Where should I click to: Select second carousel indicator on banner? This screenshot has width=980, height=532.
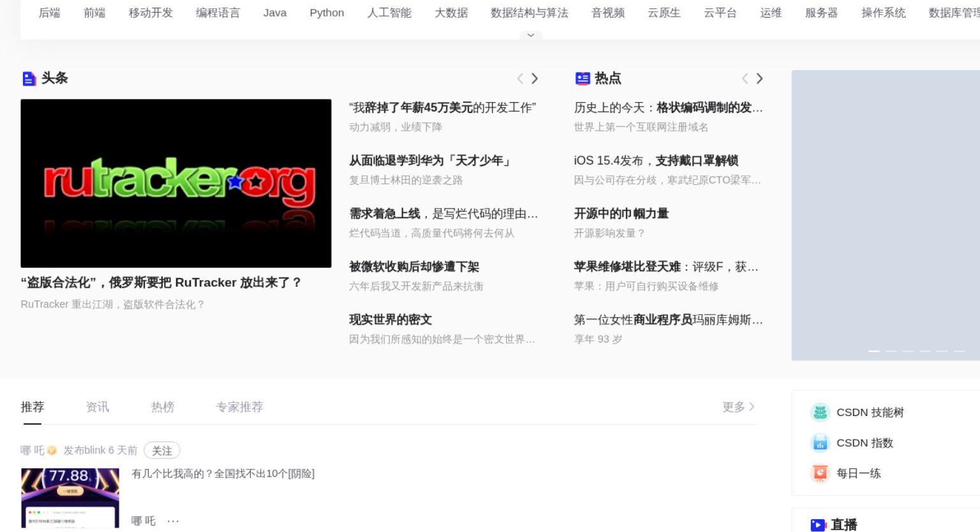click(891, 351)
